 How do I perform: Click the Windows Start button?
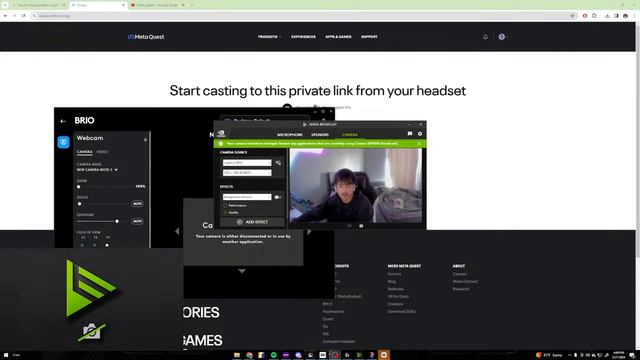[x=6, y=355]
